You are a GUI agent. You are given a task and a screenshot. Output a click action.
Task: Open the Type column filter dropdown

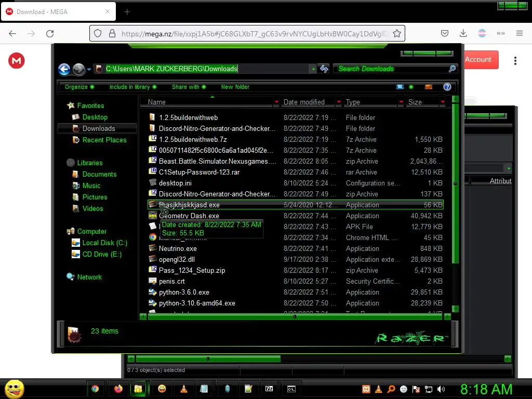(401, 102)
